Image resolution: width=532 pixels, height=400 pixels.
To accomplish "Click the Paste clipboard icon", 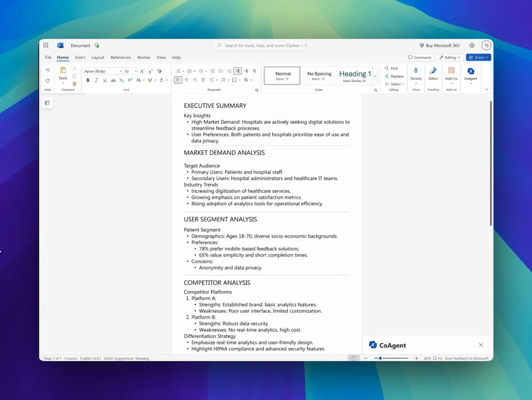I will pyautogui.click(x=63, y=70).
